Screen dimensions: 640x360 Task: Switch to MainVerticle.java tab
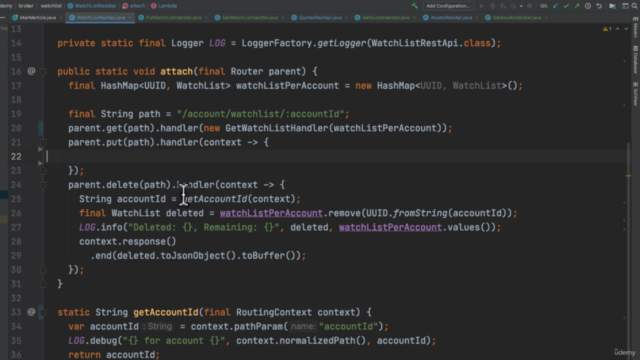pos(38,18)
